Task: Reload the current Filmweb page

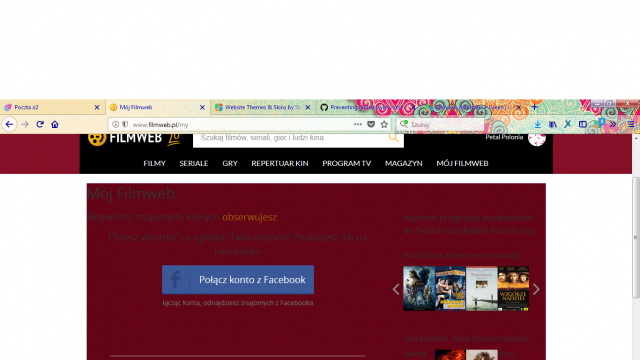Action: (40, 124)
